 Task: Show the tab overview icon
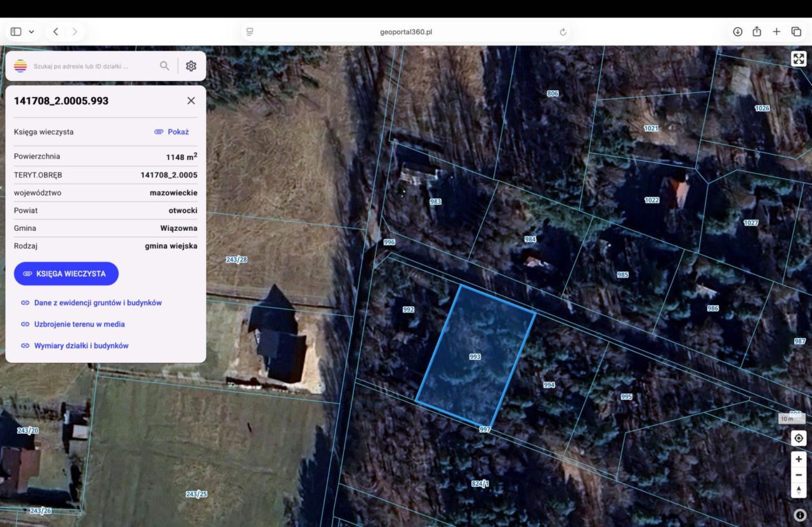(x=796, y=32)
